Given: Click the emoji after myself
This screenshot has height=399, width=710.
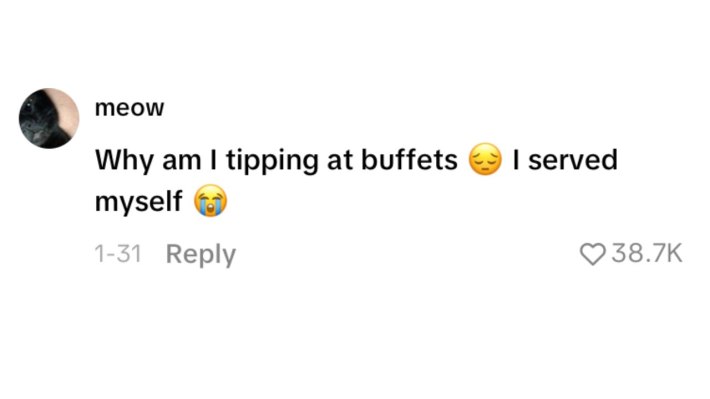Looking at the screenshot, I should coord(211,201).
